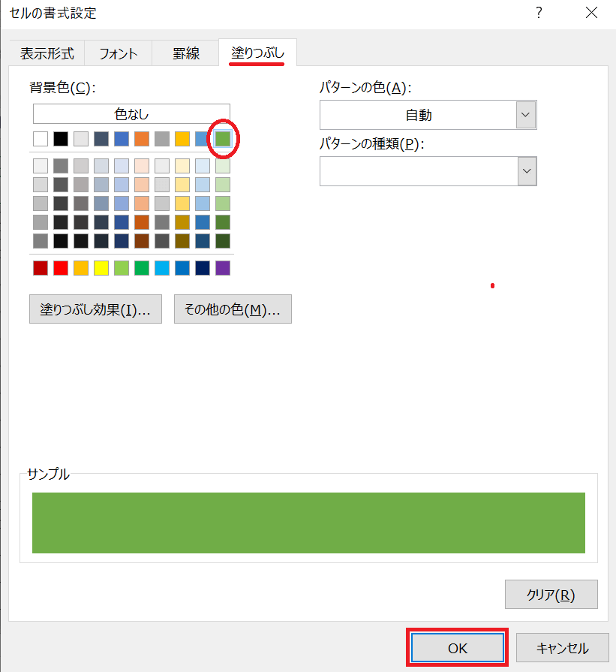Click the green サンプル preview area
This screenshot has width=616, height=672.
pos(308,523)
